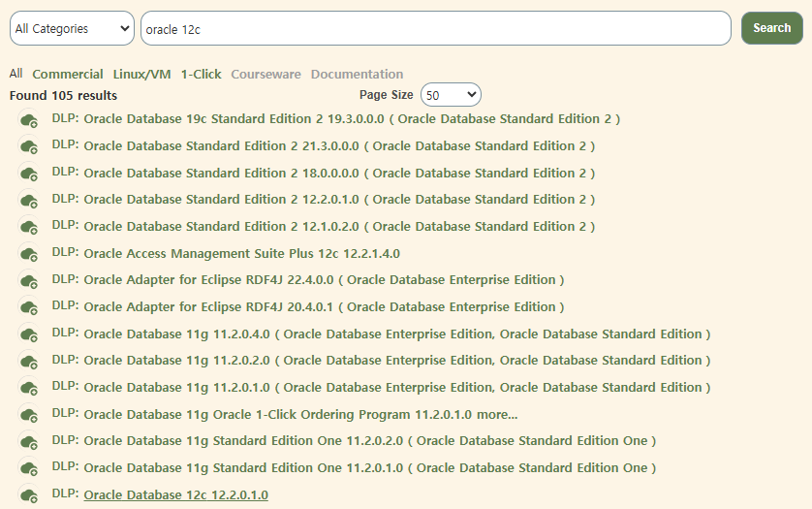Image resolution: width=812 pixels, height=509 pixels.
Task: Open Oracle Database 19c Standard Edition 2 19.3.0.0.0 link
Action: click(352, 118)
